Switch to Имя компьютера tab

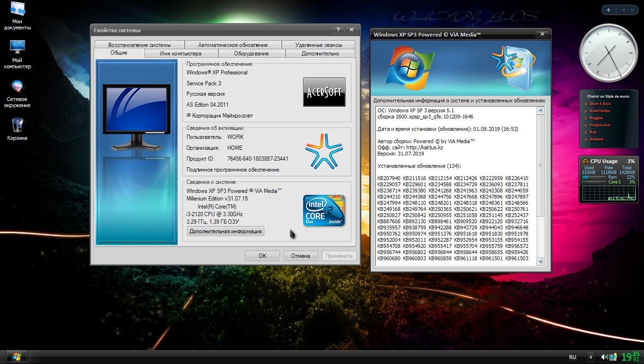coord(180,54)
